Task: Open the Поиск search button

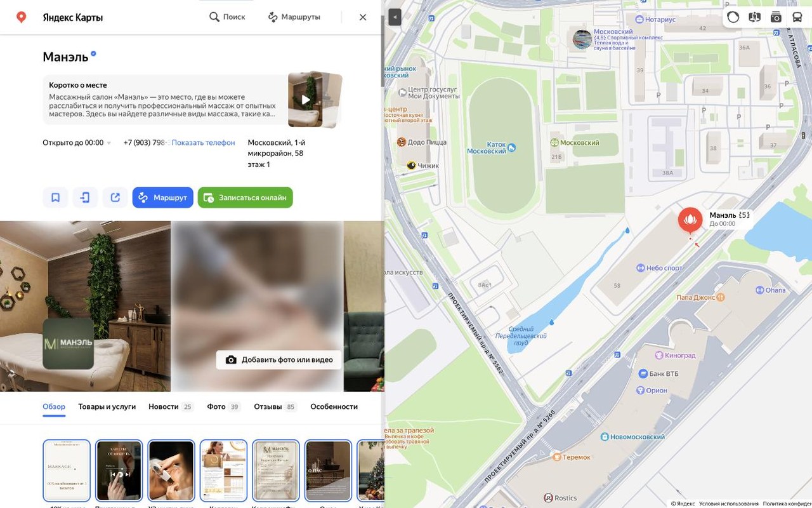Action: [227, 17]
